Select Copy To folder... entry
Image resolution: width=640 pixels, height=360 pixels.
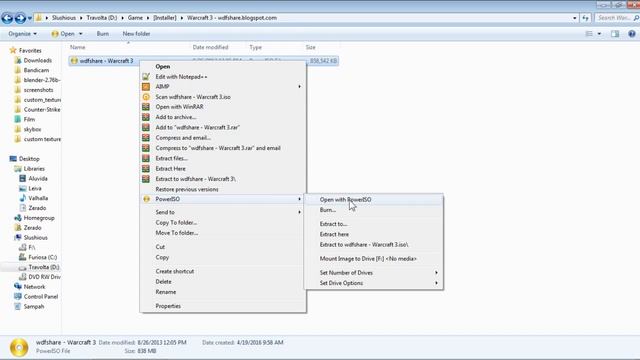tap(223, 222)
